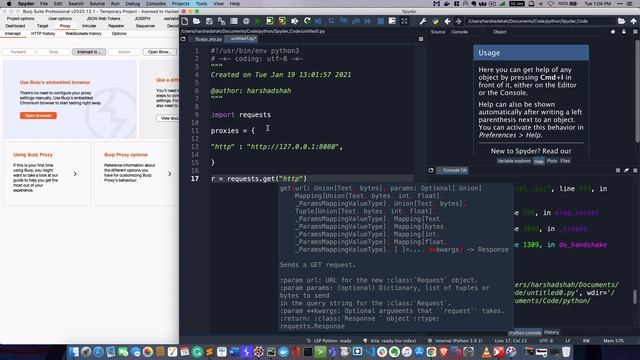
Task: Open the Tools menu
Action: [x=202, y=4]
